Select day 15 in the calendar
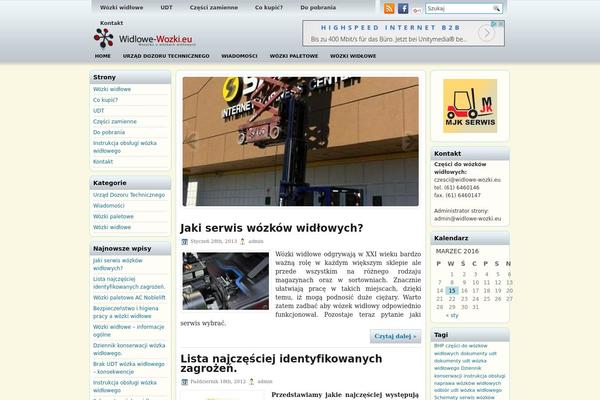This screenshot has width=600, height=400. tap(452, 291)
